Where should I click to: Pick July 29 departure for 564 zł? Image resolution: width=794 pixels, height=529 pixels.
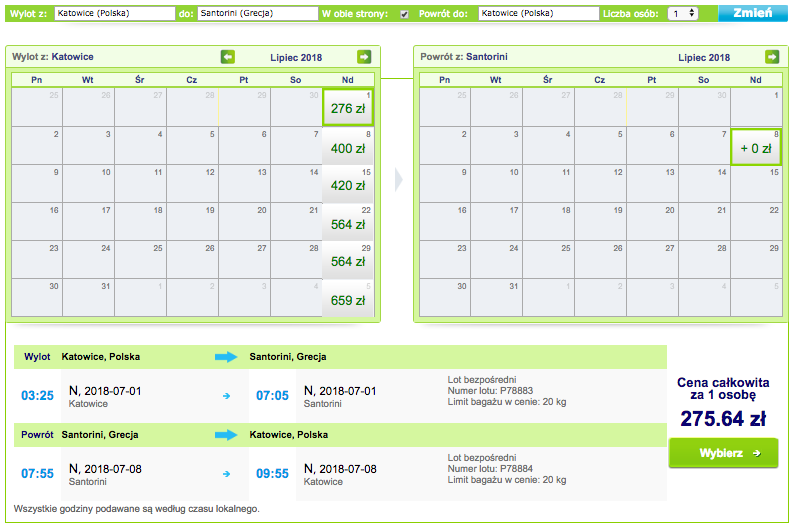pyautogui.click(x=348, y=260)
